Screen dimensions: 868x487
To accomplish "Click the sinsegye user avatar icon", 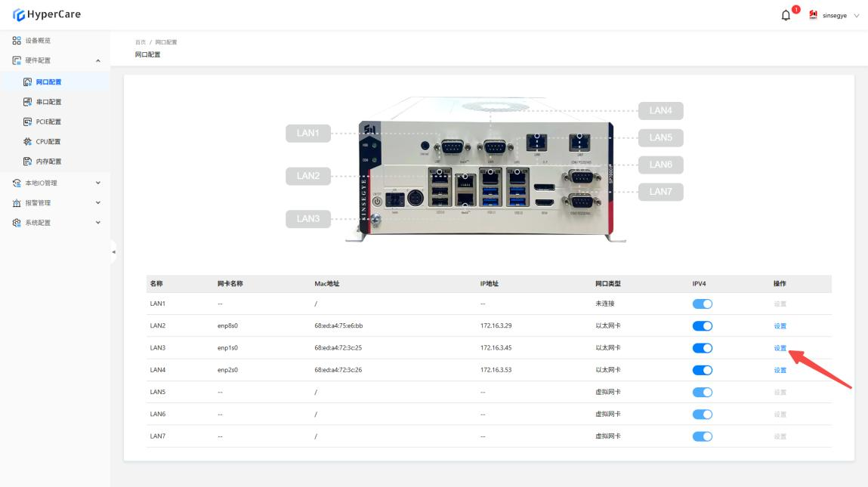I will (x=813, y=15).
